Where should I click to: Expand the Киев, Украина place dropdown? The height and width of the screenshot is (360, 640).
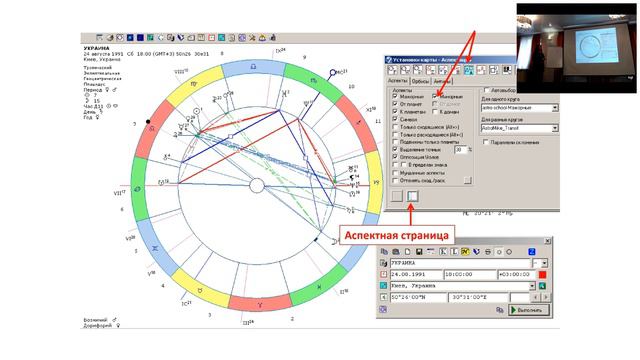tap(532, 286)
